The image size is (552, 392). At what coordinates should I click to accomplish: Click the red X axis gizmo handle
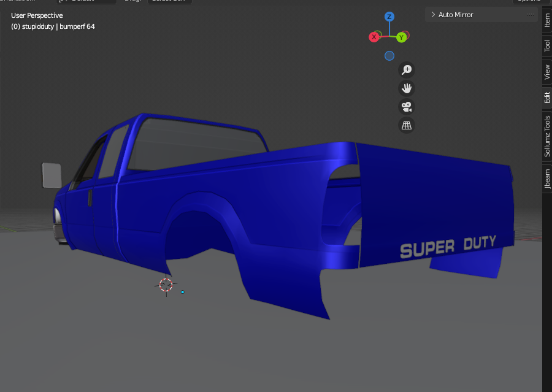point(374,37)
